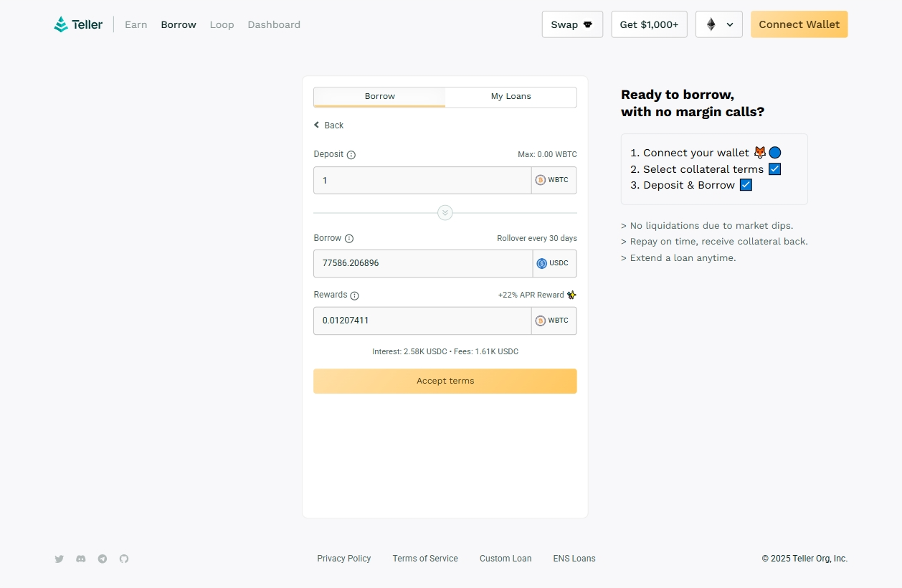Click the Rewards amount input field
Viewport: 902px width, 588px height.
422,321
